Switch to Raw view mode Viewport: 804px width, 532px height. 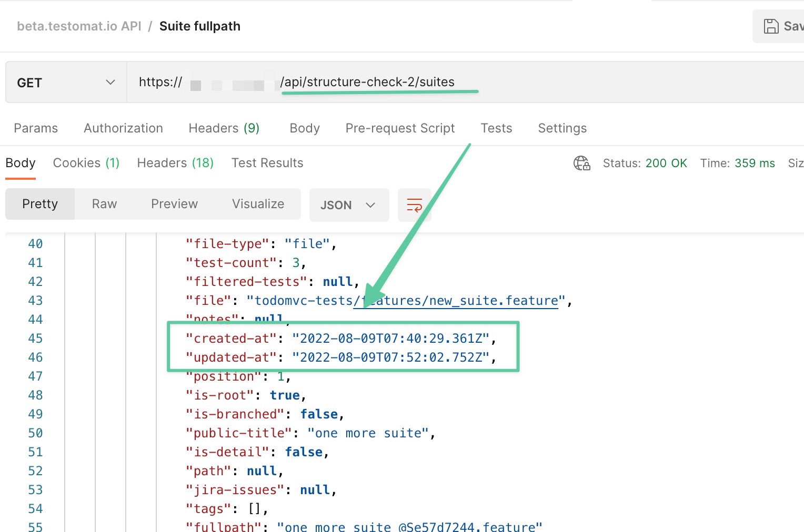(104, 204)
